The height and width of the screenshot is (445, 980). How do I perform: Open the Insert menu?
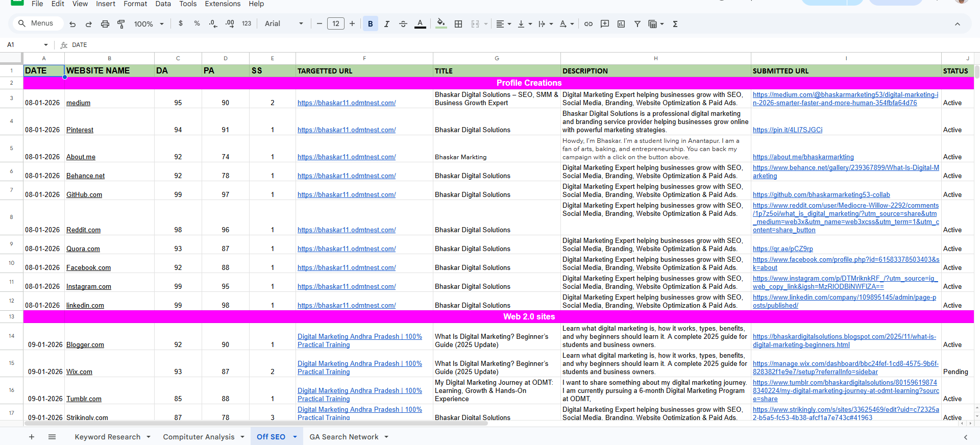click(106, 4)
